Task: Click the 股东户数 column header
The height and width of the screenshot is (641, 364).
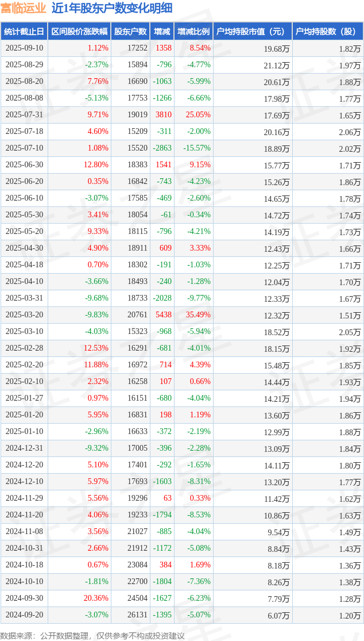Action: click(130, 32)
